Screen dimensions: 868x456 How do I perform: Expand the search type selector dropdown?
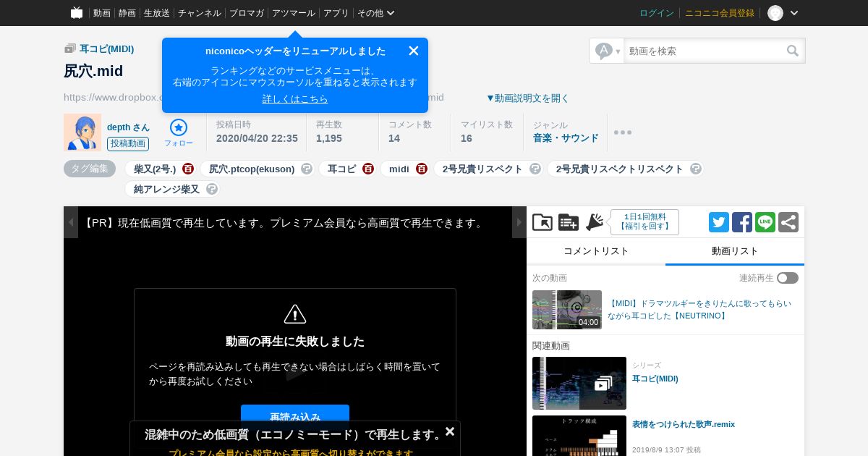608,51
